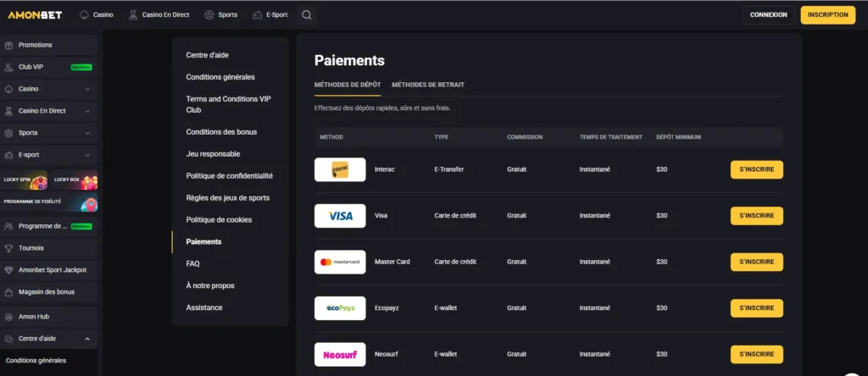Expand the sidebar Casino En Direct chevron
The image size is (868, 376).
87,111
